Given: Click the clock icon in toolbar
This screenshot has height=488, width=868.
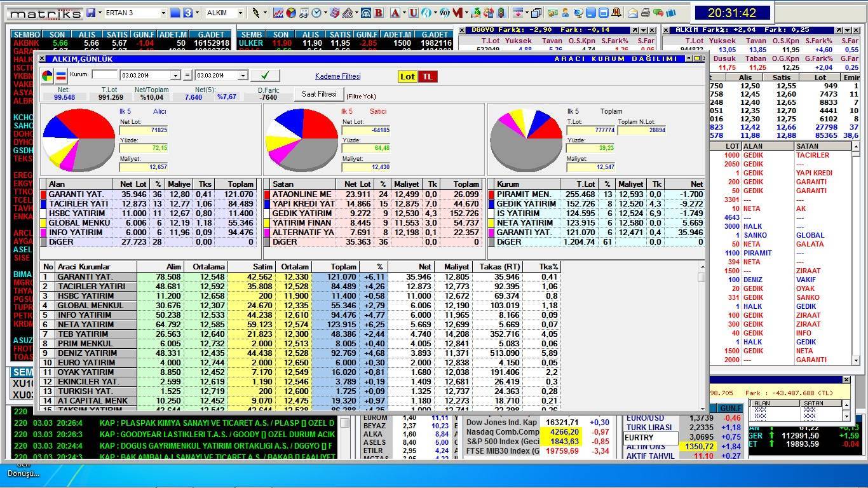Looking at the screenshot, I should point(316,13).
